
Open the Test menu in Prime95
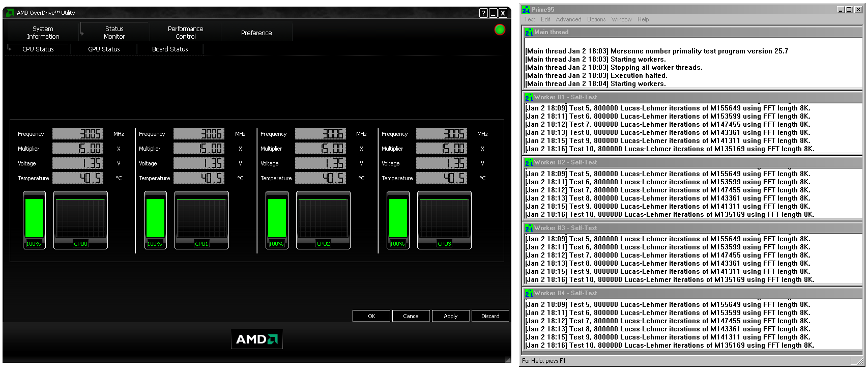point(530,19)
